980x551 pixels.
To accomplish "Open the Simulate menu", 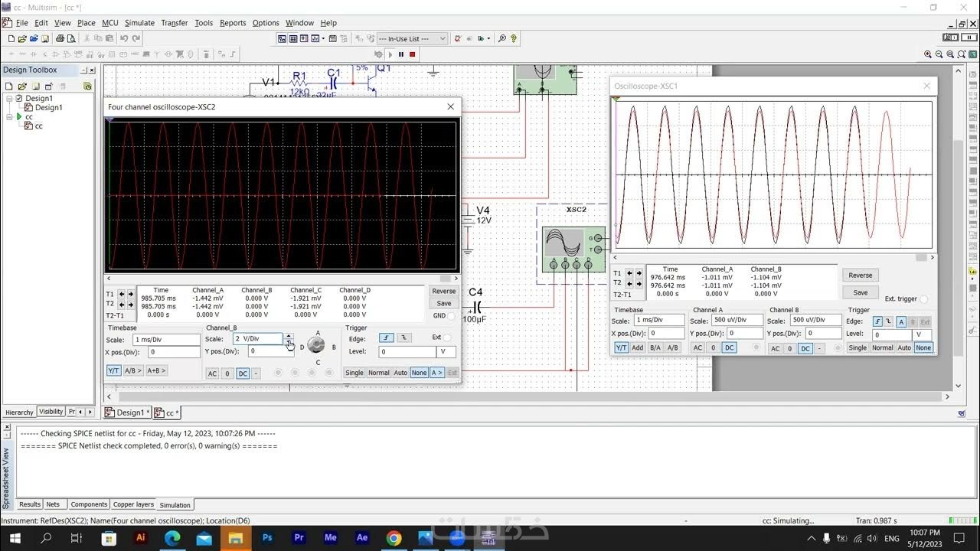I will coord(139,23).
